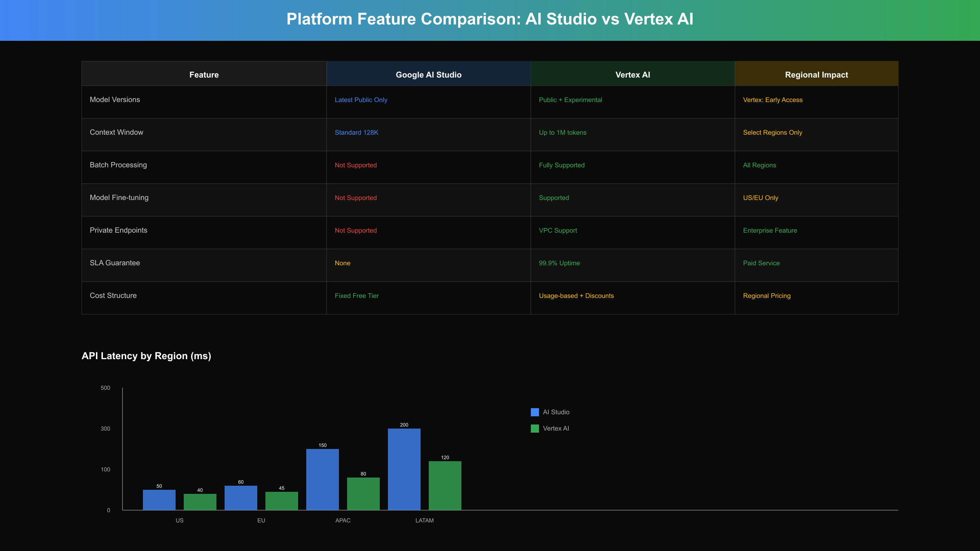Click the APAC axis label
Screen dimensions: 980x551
click(x=343, y=520)
